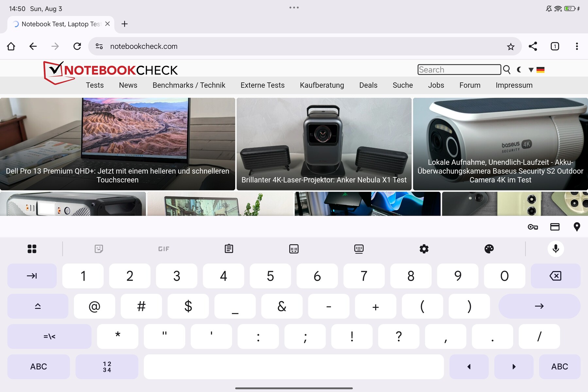Tap the @ key
Image resolution: width=588 pixels, height=392 pixels.
[x=95, y=306]
